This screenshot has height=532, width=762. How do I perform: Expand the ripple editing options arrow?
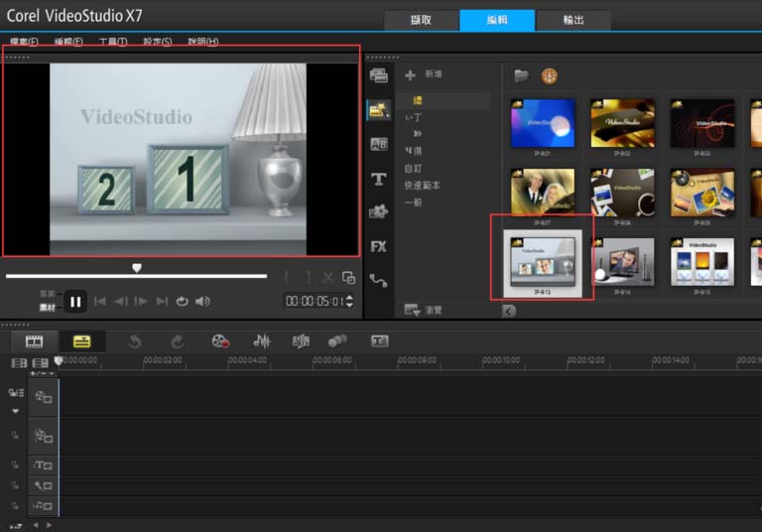tap(16, 411)
